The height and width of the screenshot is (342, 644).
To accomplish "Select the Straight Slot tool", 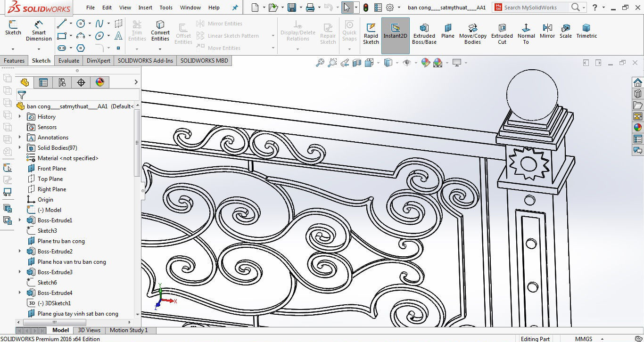I will [x=62, y=48].
